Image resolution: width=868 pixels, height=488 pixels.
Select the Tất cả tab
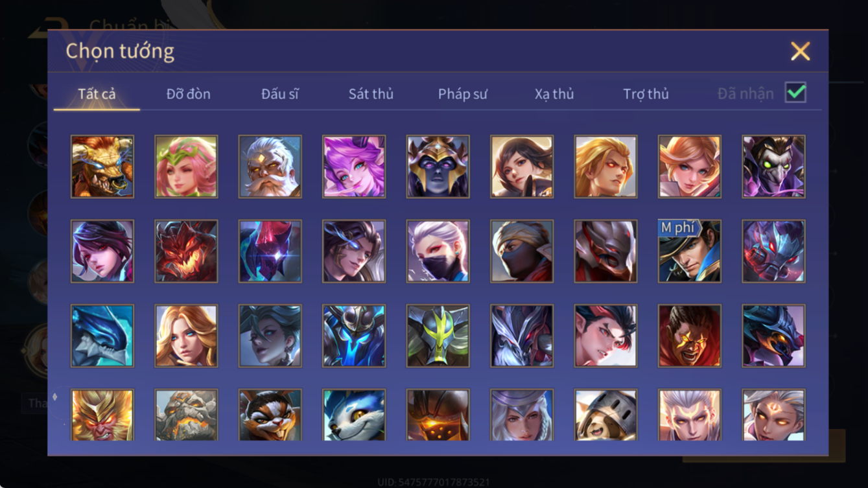97,94
